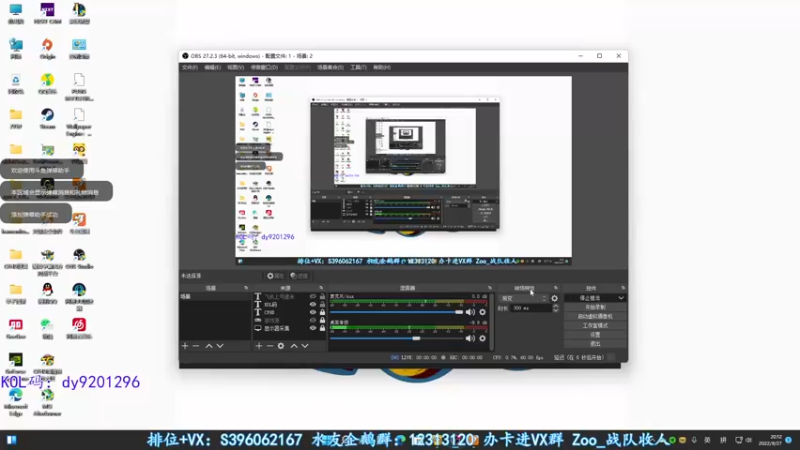The width and height of the screenshot is (800, 450).
Task: Open 场景集合(S) menu in OBS
Action: click(330, 67)
